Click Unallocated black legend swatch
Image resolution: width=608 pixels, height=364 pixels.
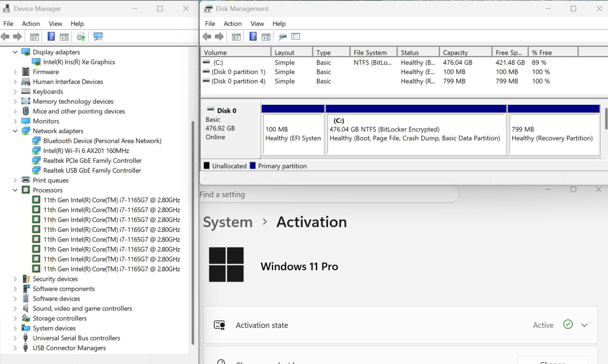tap(207, 165)
